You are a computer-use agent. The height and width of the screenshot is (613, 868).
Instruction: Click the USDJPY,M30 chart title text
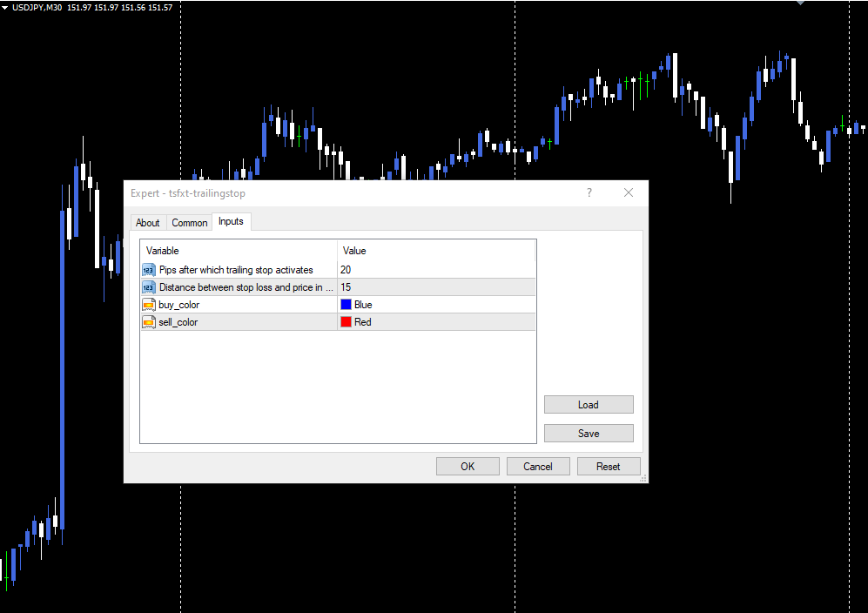click(37, 8)
